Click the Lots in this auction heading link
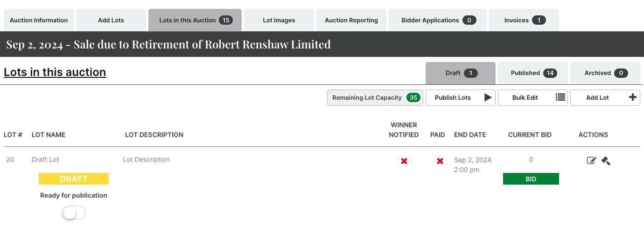The image size is (644, 234). pyautogui.click(x=55, y=72)
